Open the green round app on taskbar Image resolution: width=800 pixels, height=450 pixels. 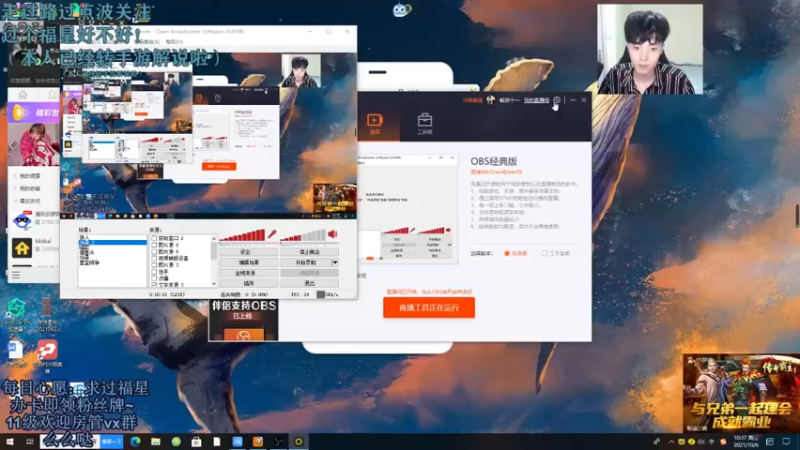click(176, 441)
